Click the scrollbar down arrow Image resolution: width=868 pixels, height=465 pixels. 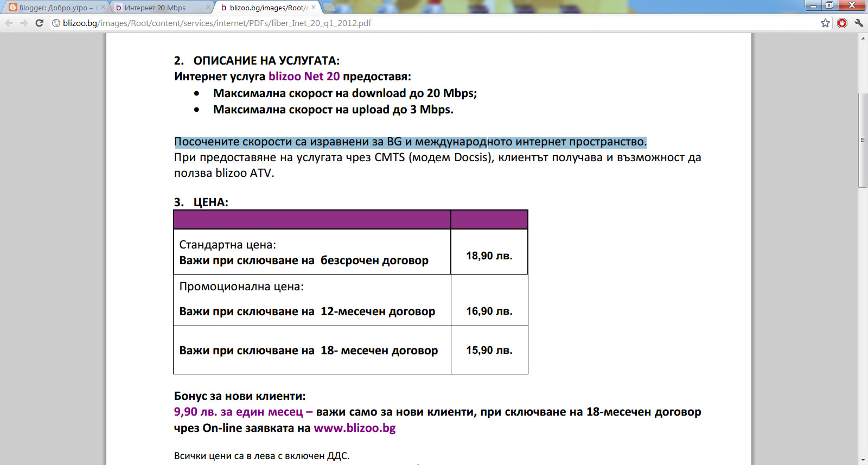tap(863, 460)
